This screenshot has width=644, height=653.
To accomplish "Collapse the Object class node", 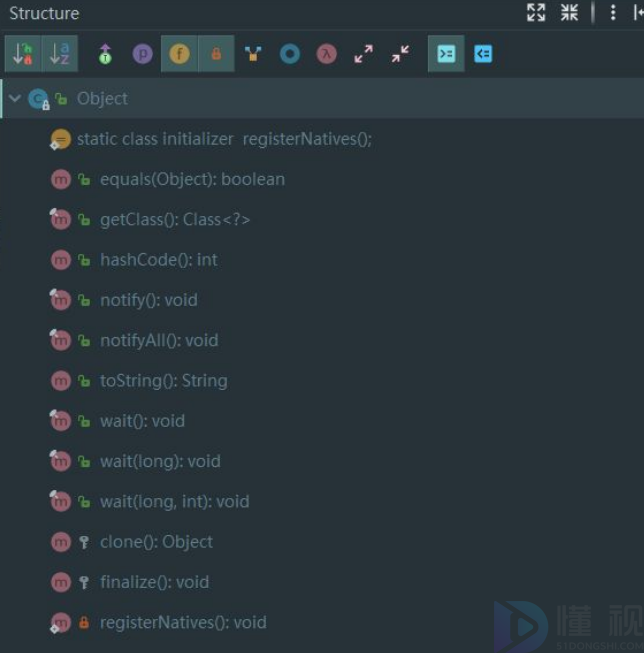I will coord(15,98).
